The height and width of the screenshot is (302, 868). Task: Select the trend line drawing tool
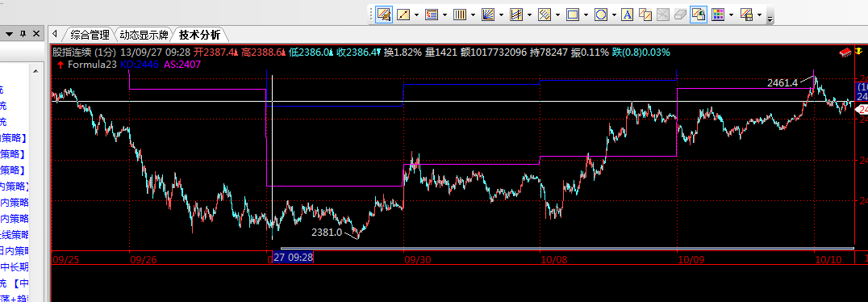click(403, 15)
